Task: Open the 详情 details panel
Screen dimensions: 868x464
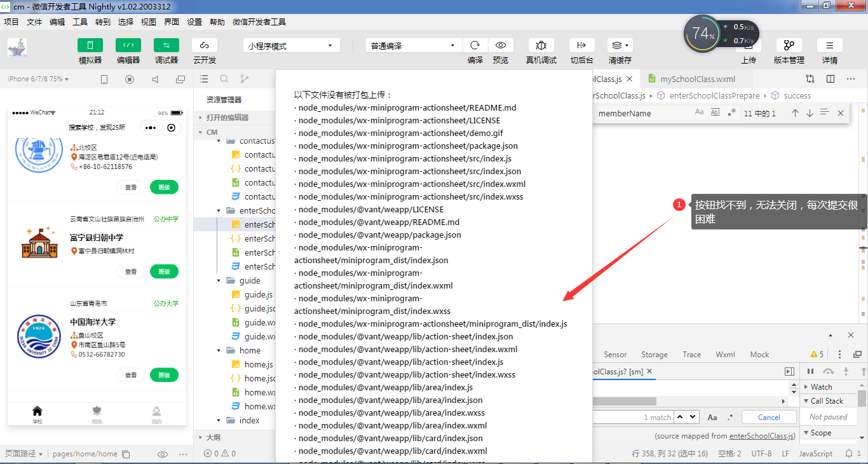Action: [x=830, y=45]
